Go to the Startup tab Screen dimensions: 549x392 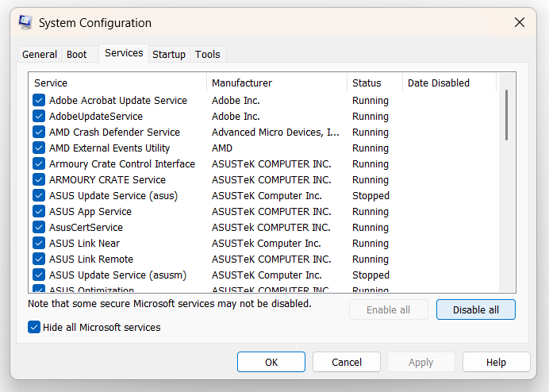pyautogui.click(x=169, y=54)
